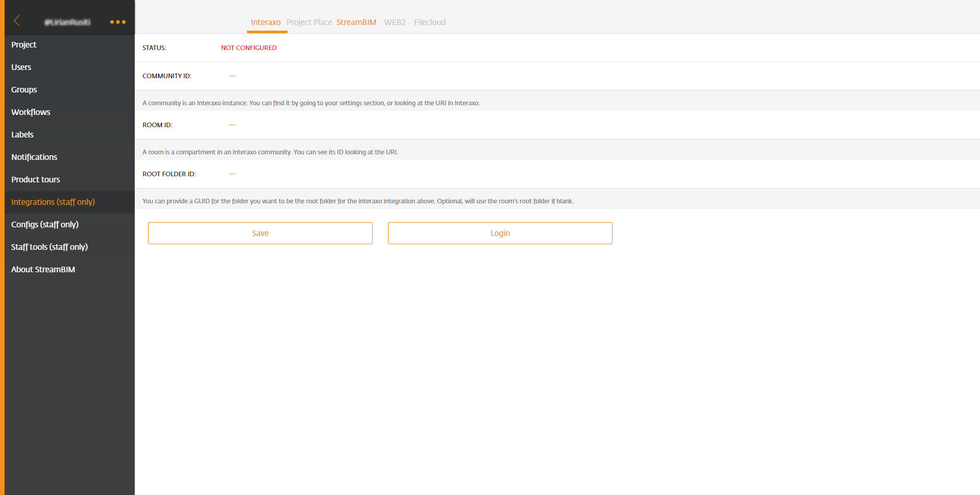Click the STATUS: label
Viewport: 980px width, 495px height.
[x=154, y=48]
